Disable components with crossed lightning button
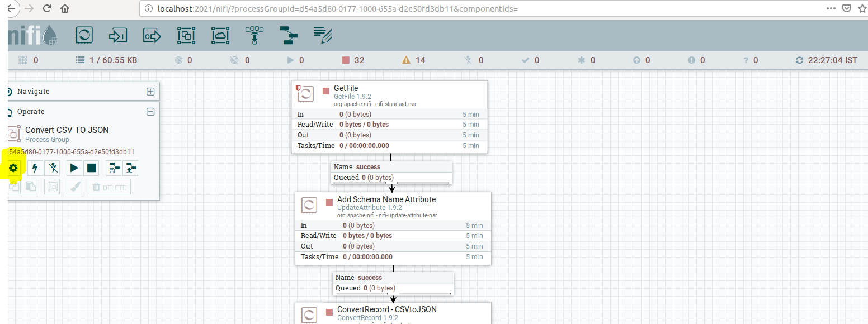Viewport: 868px width, 324px height. [x=52, y=168]
